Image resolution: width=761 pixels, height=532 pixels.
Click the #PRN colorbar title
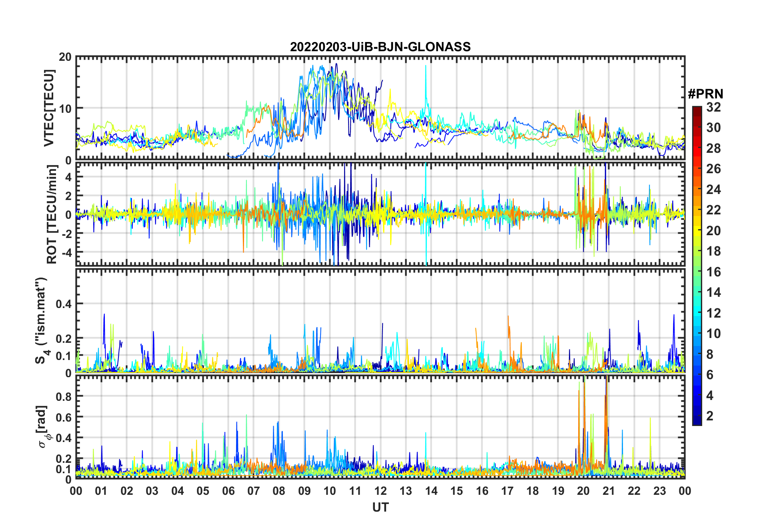coord(705,94)
